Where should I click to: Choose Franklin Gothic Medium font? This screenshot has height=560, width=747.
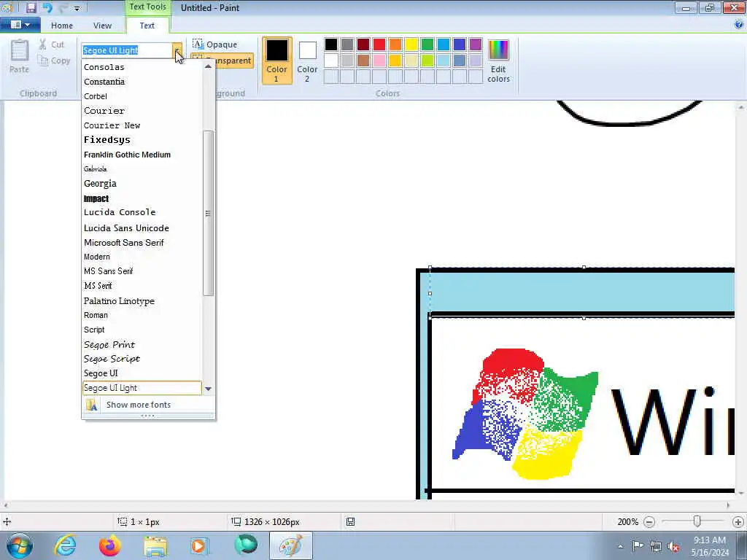click(x=142, y=155)
